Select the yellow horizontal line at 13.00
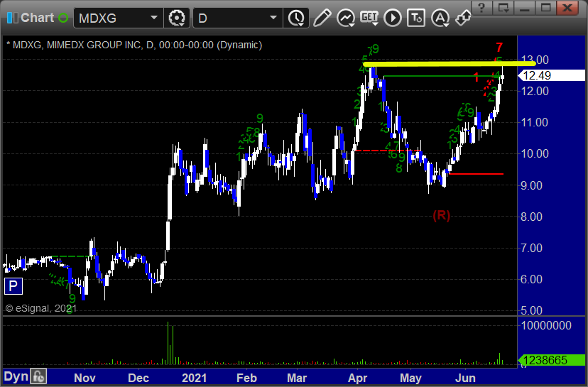Screen dimensions: 588x387 450,64
